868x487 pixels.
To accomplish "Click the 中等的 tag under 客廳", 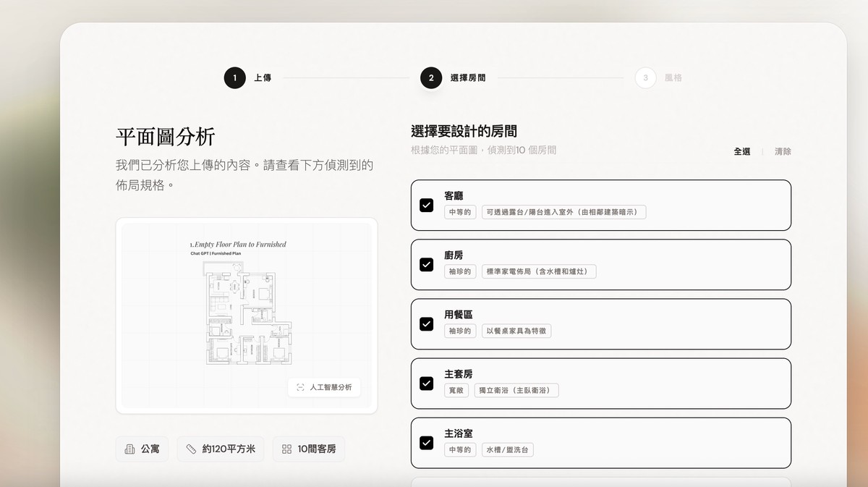I will (460, 212).
